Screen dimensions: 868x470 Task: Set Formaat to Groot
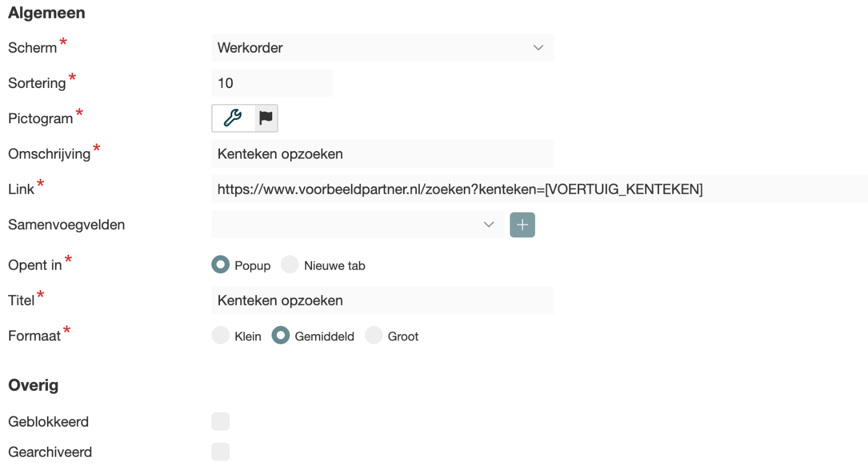[x=374, y=336]
